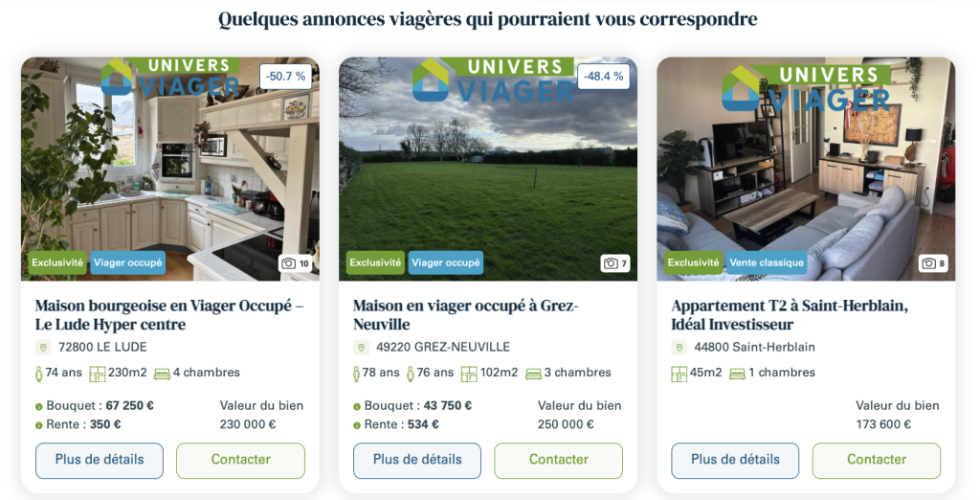Click the location pin icon beside 72800 LE LUDE
980x500 pixels.
tap(43, 348)
